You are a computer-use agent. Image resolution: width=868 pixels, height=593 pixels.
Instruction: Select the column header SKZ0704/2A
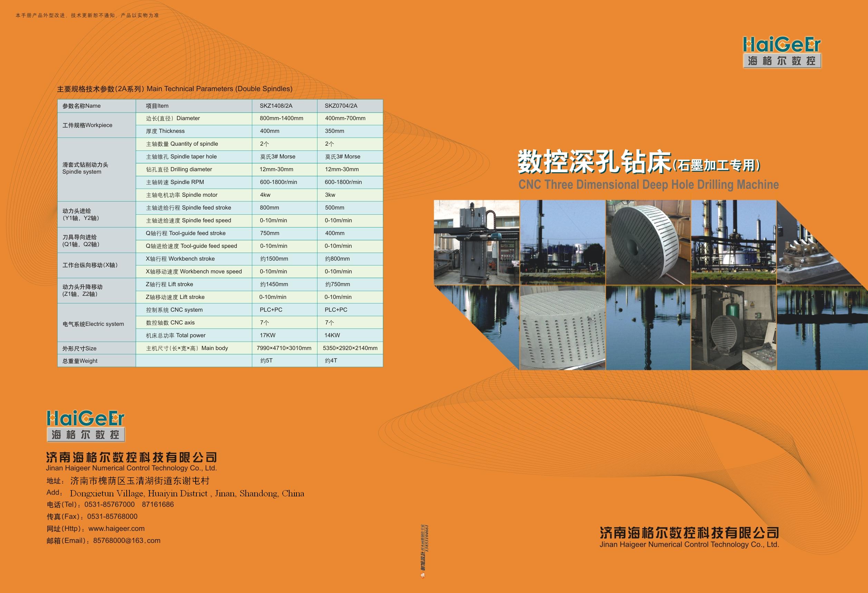[x=341, y=106]
